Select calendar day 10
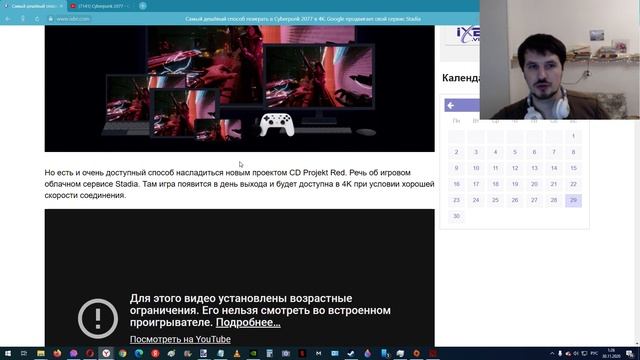 click(476, 168)
